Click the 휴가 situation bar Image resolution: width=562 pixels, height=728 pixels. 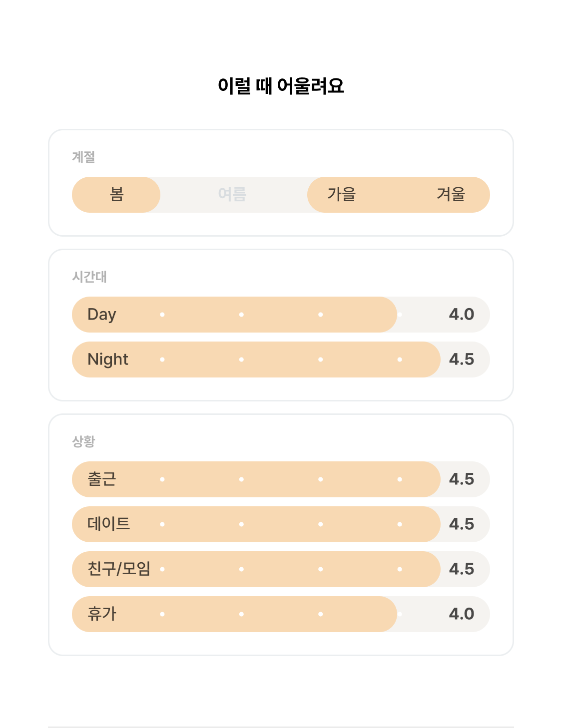(x=281, y=614)
